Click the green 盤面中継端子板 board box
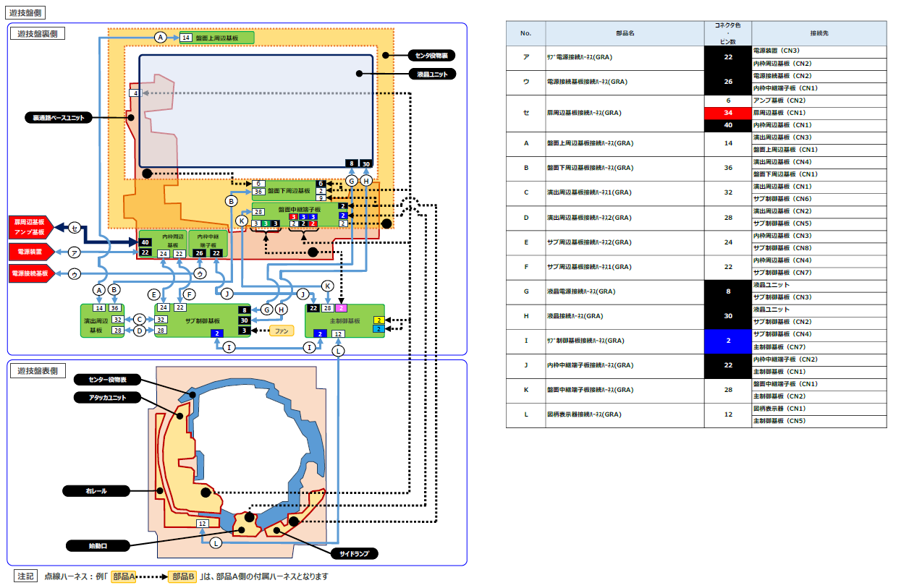This screenshot has width=909, height=588. [299, 215]
